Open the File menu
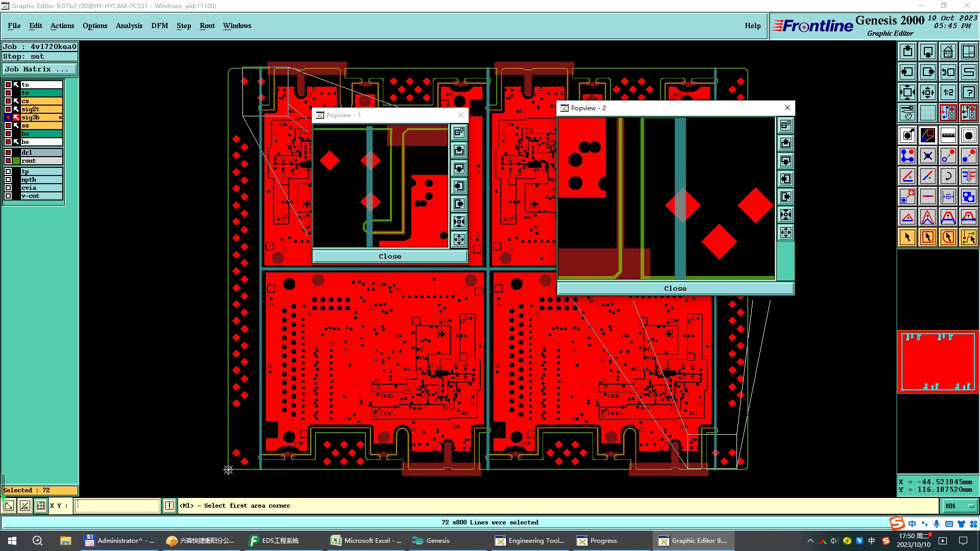The height and width of the screenshot is (551, 980). coord(14,26)
